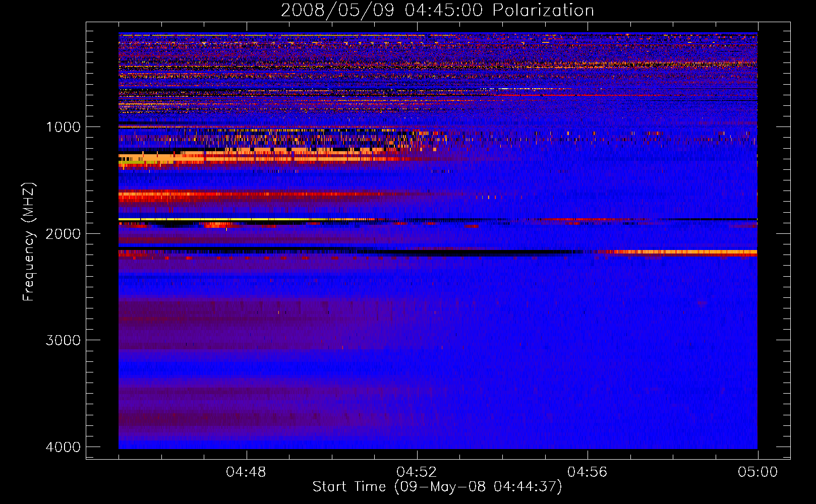Click the 2000 frequency tick label
Image resolution: width=816 pixels, height=504 pixels.
(x=63, y=234)
